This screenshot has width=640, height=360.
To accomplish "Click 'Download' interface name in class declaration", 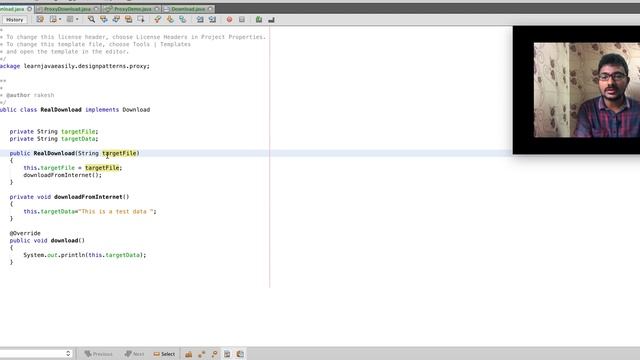I will pyautogui.click(x=136, y=109).
